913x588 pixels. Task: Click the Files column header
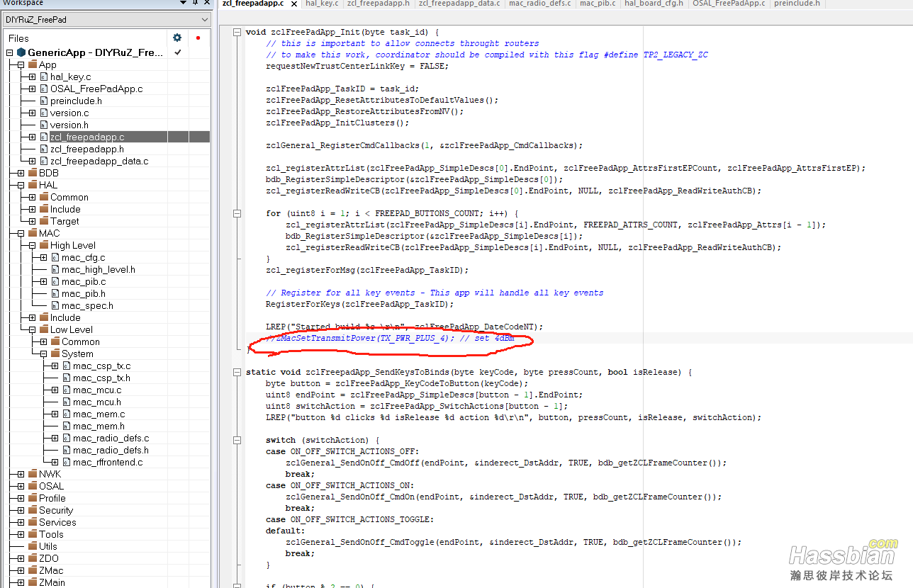(18, 38)
